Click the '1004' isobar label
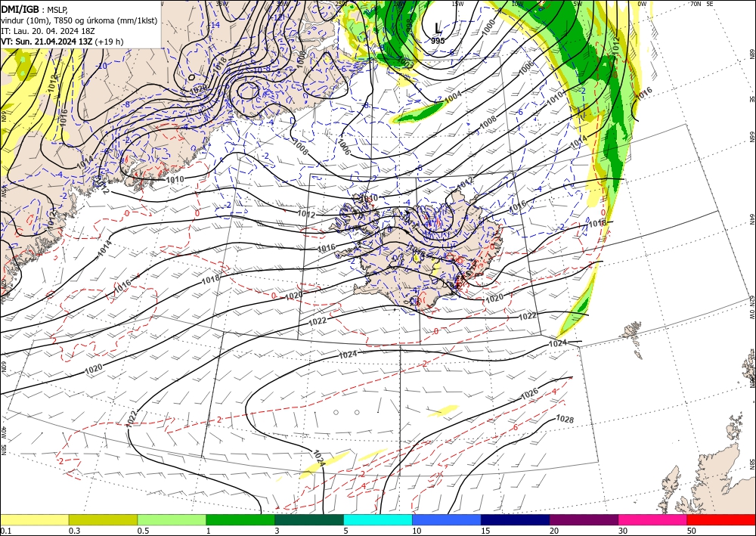The width and height of the screenshot is (756, 536). coord(453,97)
